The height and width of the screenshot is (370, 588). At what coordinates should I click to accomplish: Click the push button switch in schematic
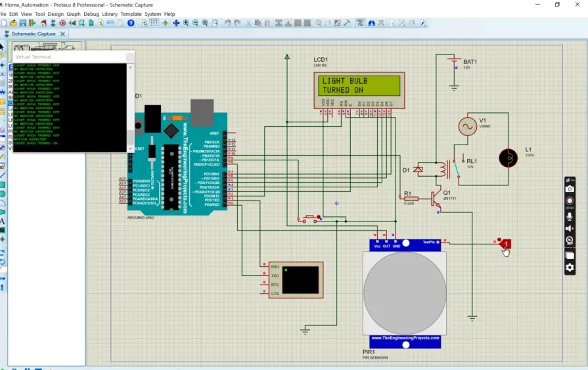coord(309,219)
